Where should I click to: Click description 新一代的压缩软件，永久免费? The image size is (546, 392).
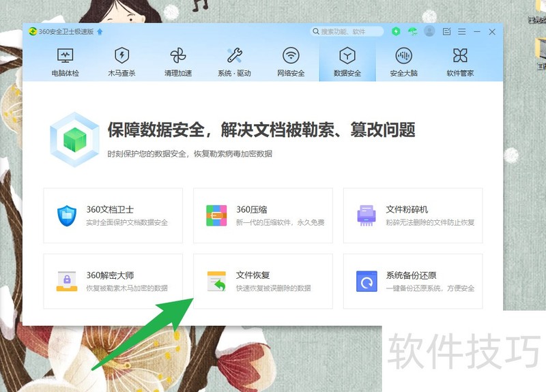[x=281, y=222]
